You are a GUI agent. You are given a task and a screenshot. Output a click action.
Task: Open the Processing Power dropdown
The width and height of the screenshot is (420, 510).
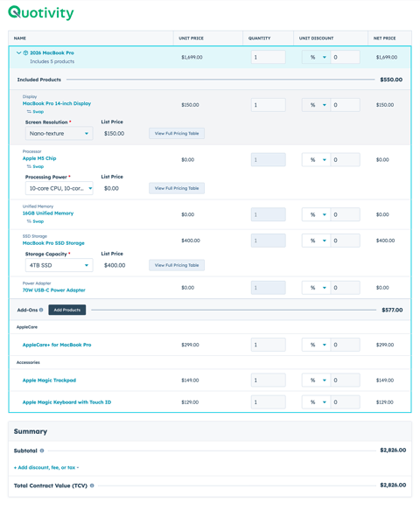[59, 188]
